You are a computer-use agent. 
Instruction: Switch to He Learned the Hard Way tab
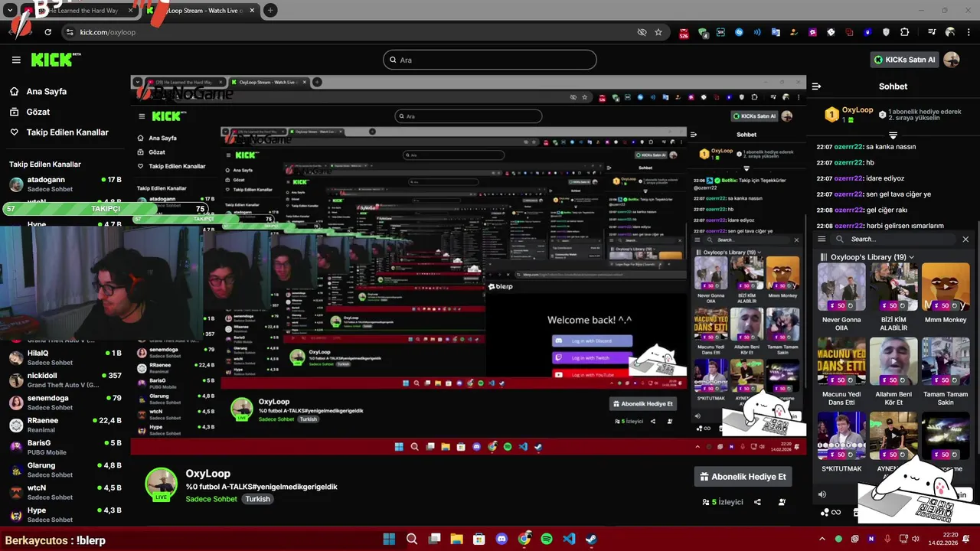click(x=80, y=11)
